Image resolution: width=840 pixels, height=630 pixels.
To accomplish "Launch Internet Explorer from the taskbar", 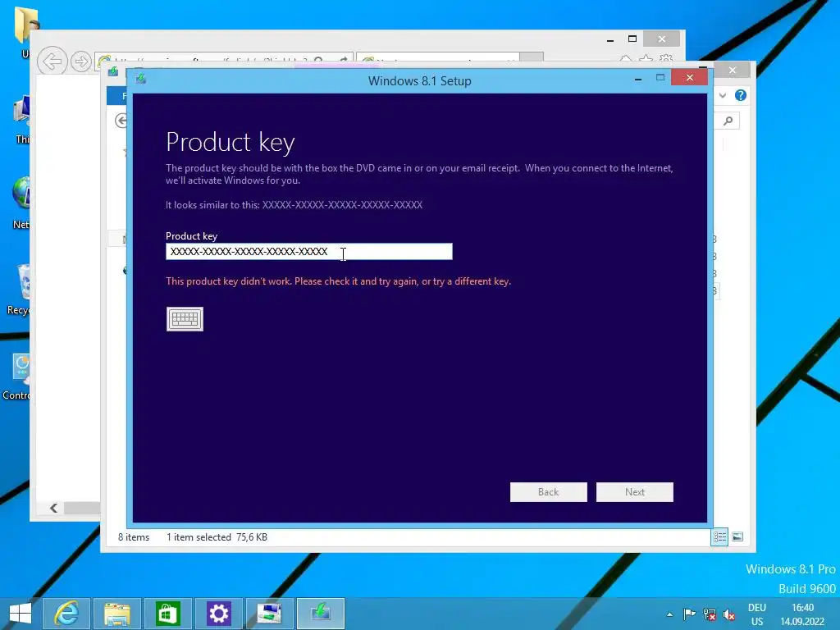I will coord(66,614).
